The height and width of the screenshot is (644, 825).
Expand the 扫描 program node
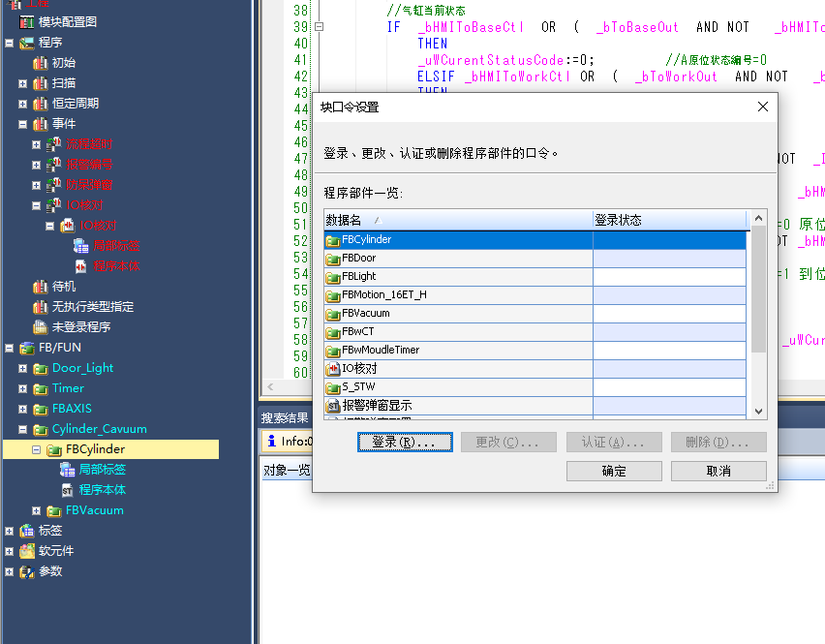pos(23,83)
